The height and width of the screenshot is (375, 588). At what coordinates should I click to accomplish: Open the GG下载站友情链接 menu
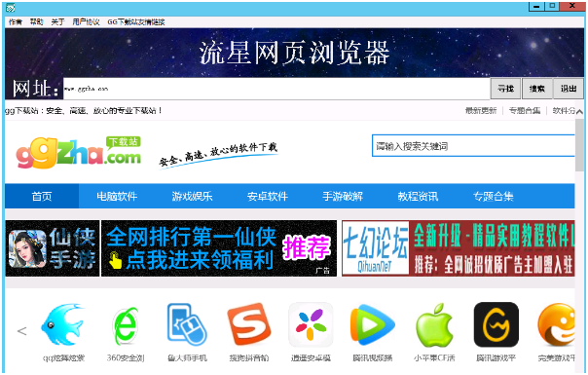click(136, 22)
